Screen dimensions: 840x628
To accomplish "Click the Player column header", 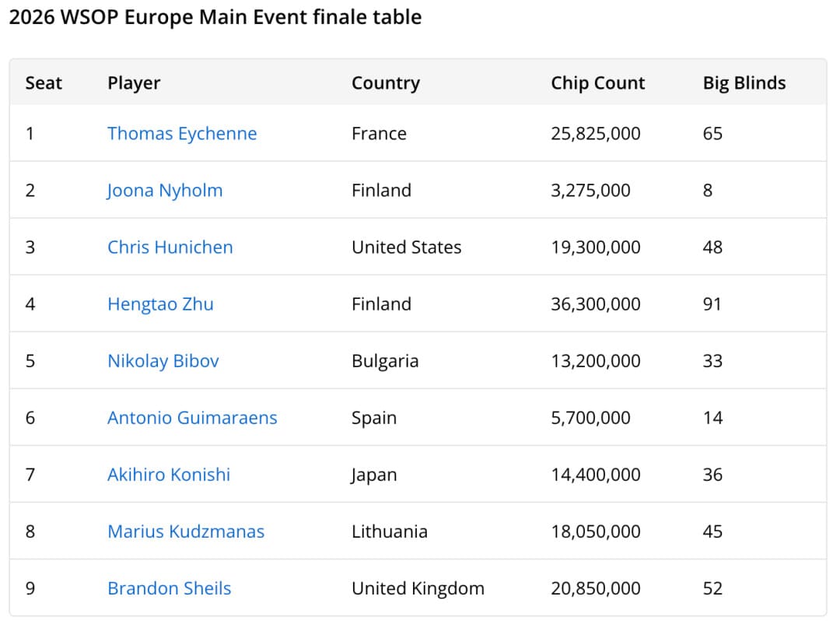I will pyautogui.click(x=134, y=83).
